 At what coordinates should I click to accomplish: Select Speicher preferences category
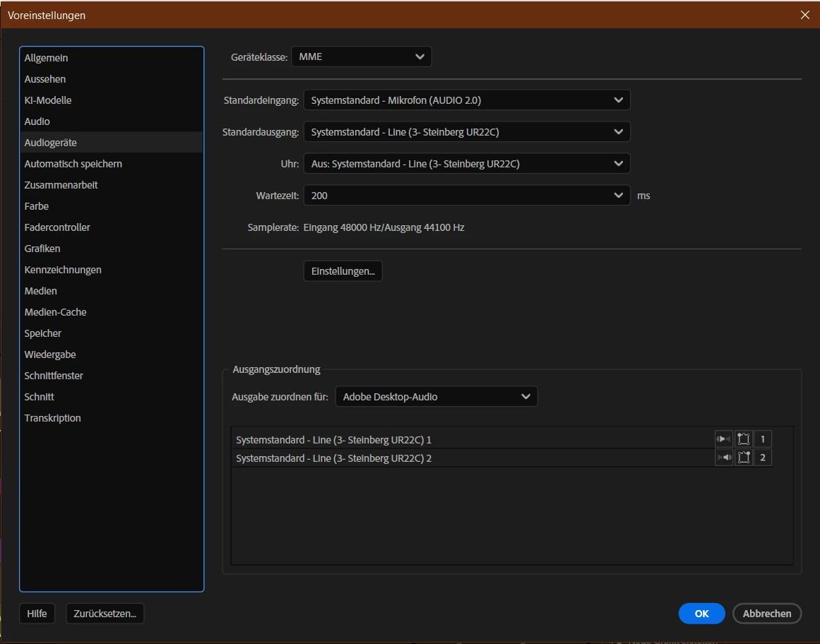[x=112, y=333]
